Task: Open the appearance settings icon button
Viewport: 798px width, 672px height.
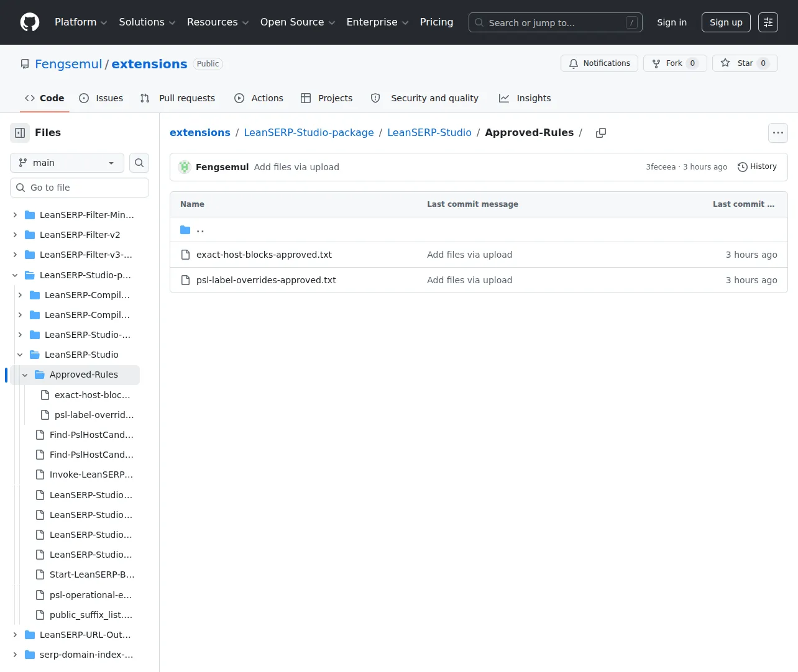Action: pos(768,22)
